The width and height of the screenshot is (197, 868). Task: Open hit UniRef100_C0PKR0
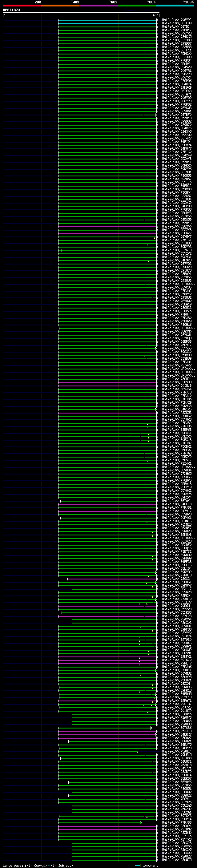[x=176, y=166]
